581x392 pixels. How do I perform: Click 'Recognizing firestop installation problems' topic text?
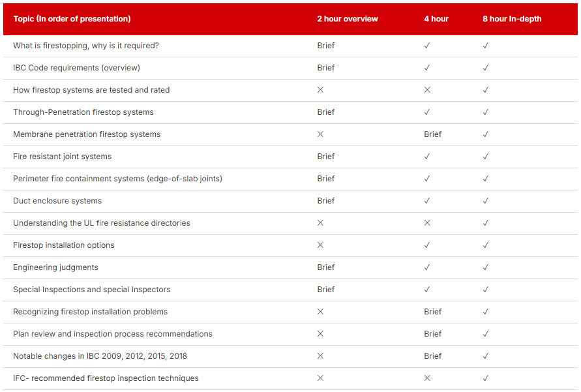pos(90,312)
